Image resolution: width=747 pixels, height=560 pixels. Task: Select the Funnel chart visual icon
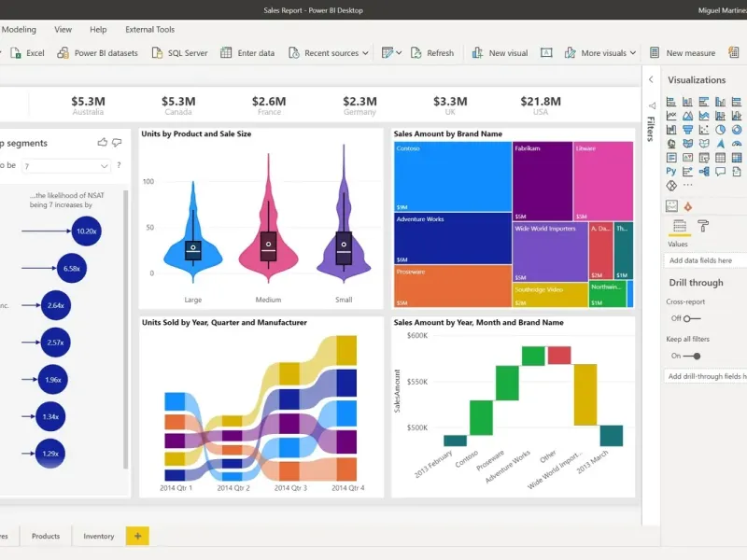click(687, 130)
